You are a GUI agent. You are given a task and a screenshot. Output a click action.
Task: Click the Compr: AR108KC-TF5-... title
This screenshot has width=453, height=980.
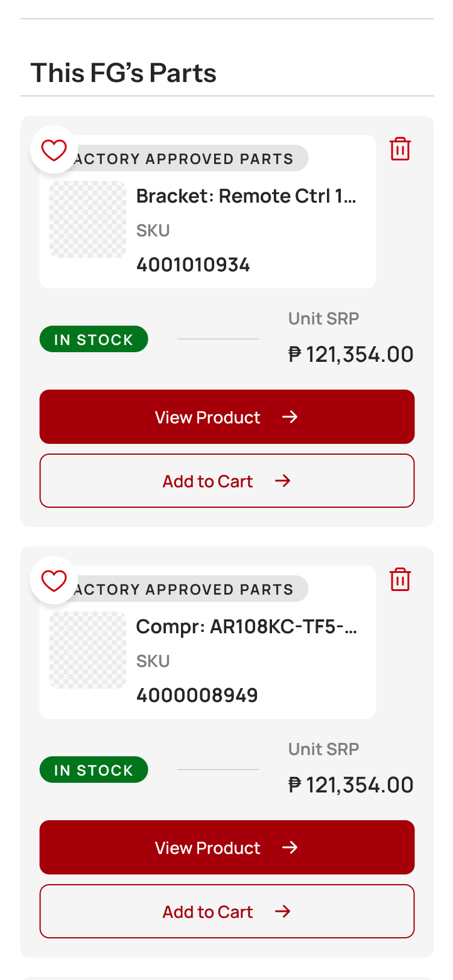tap(247, 627)
